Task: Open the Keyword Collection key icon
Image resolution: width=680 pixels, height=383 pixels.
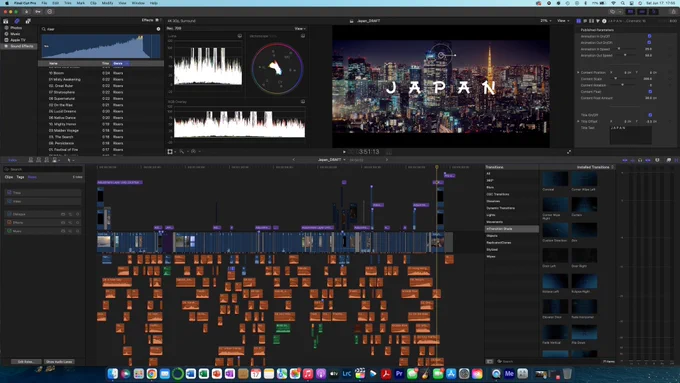Action: pyautogui.click(x=38, y=12)
